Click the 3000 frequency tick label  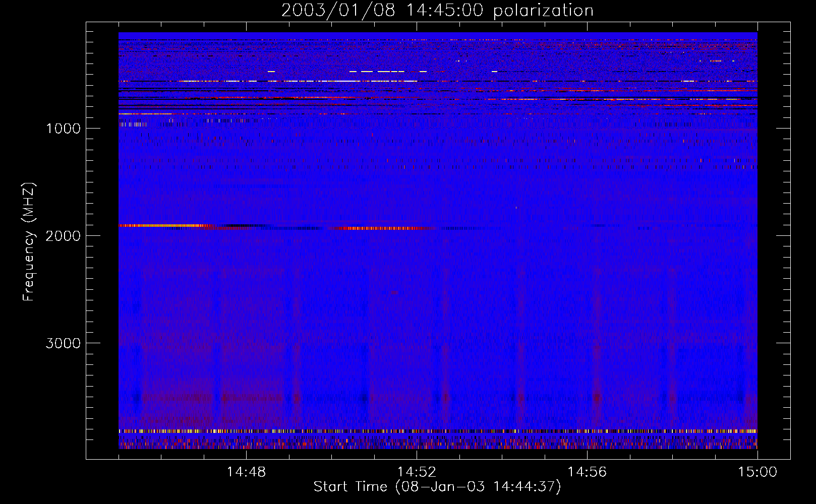tap(63, 343)
